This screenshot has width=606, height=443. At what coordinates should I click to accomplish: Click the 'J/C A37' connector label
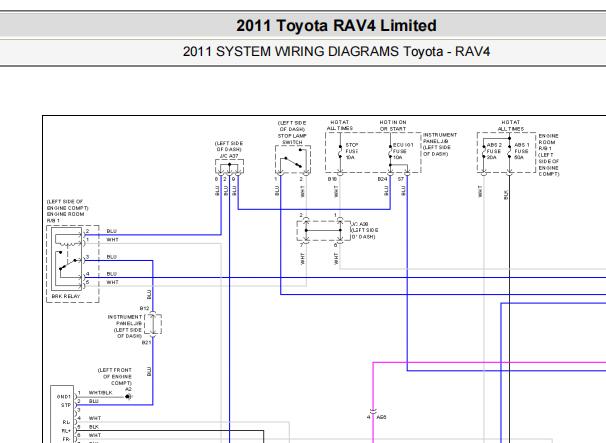tap(229, 156)
